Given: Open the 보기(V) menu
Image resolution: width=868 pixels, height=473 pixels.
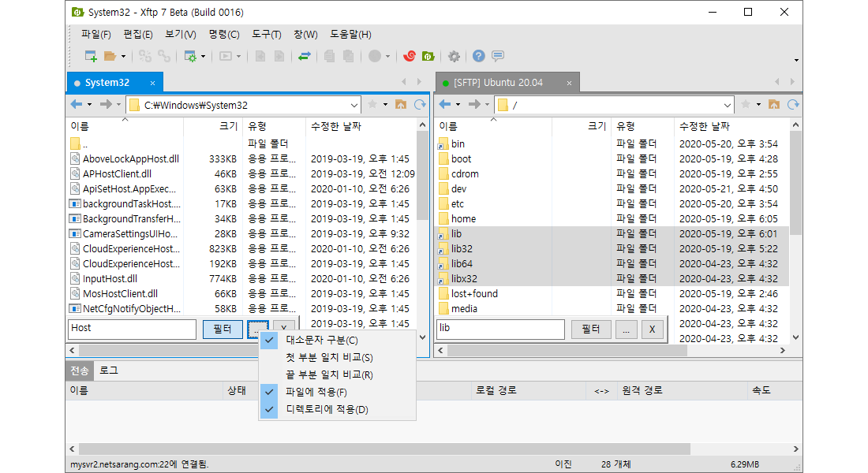Looking at the screenshot, I should (181, 35).
